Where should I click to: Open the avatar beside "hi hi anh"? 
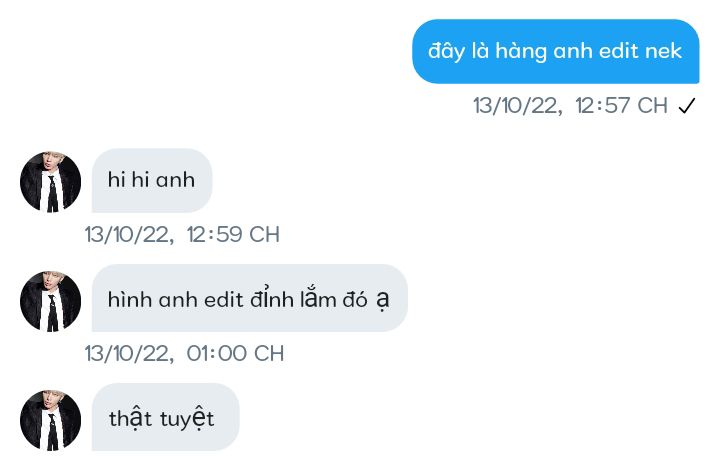[51, 182]
